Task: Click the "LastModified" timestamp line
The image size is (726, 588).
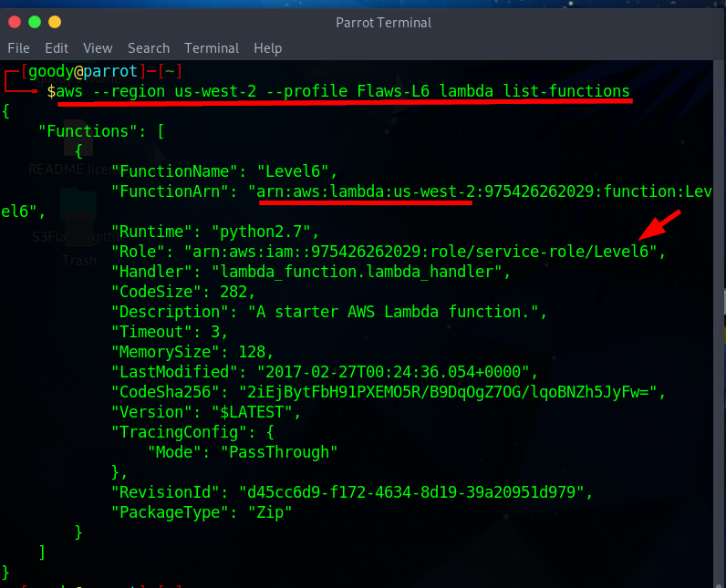Action: (325, 372)
